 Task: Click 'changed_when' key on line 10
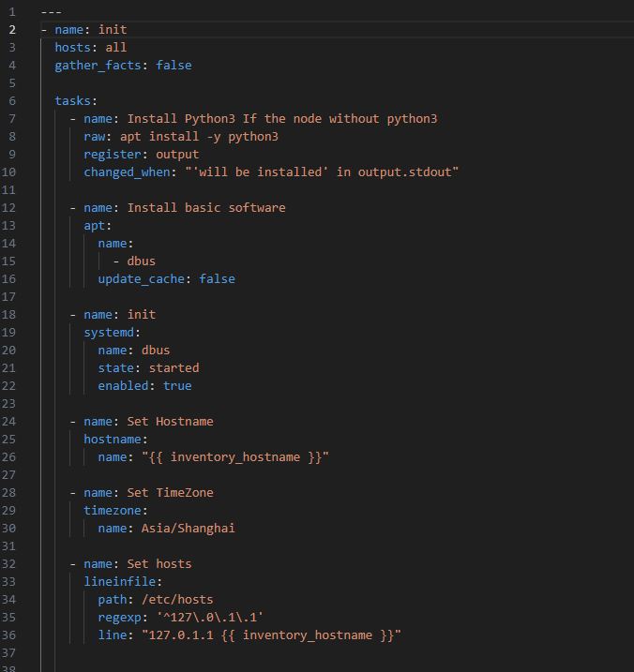[127, 172]
